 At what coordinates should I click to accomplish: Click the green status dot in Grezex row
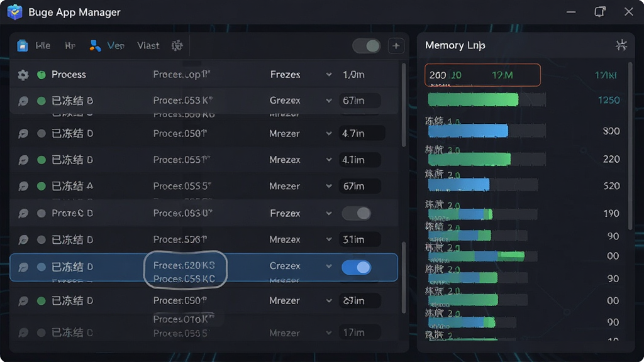[41, 101]
